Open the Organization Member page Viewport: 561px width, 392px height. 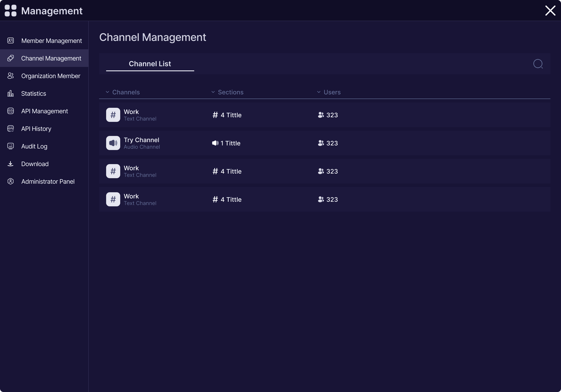click(x=51, y=76)
